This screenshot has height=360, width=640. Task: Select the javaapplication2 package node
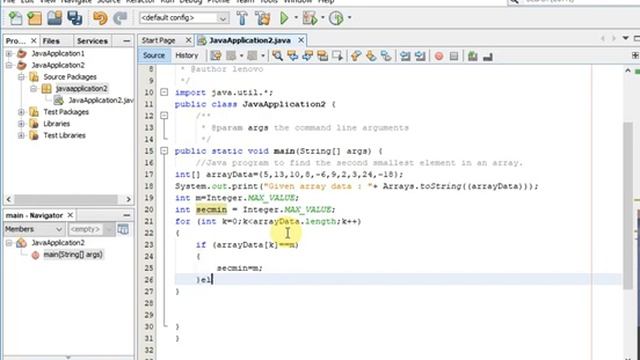81,89
